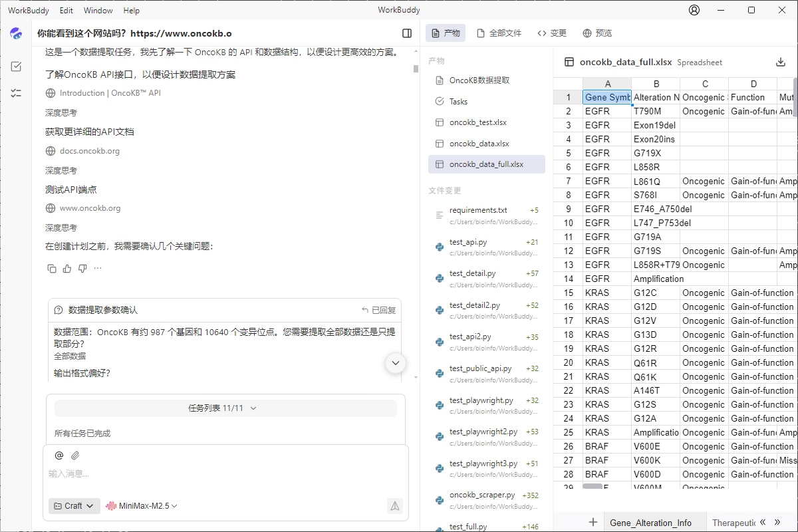
Task: Download oncokb_data_full.xlsx via download icon
Action: click(x=781, y=62)
